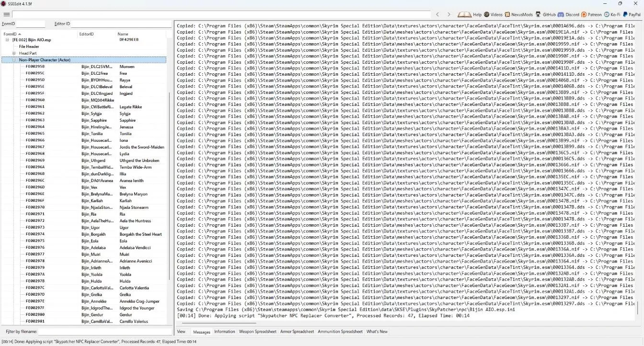Click the top address bar field
This screenshot has height=346, width=644.
tap(221, 14)
